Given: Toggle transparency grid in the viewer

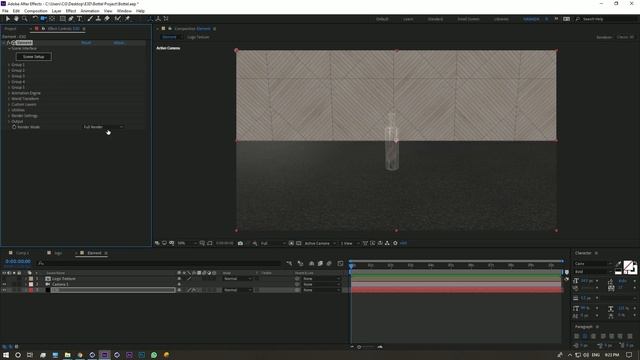Looking at the screenshot, I should coord(298,243).
